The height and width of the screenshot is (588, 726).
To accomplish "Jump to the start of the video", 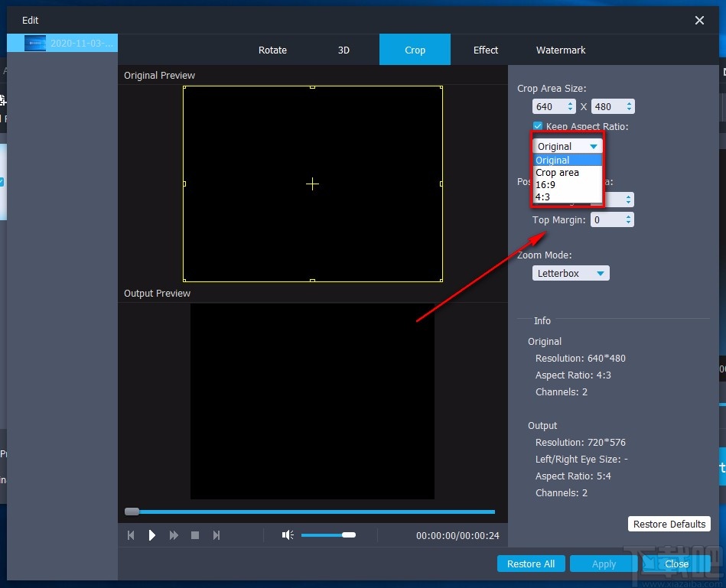I will tap(131, 535).
